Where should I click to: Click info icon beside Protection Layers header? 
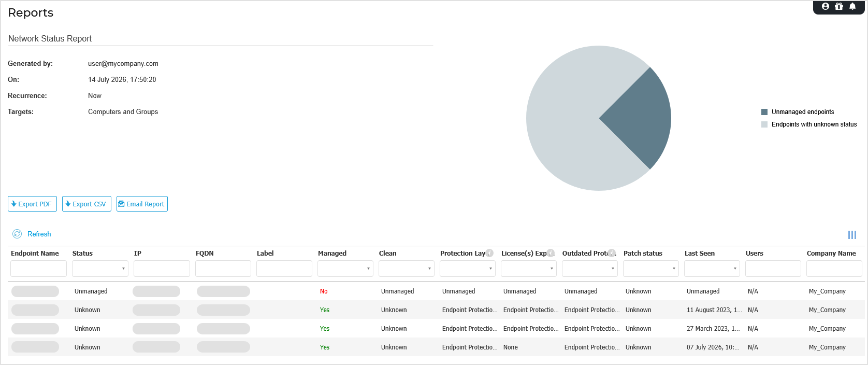pyautogui.click(x=489, y=253)
